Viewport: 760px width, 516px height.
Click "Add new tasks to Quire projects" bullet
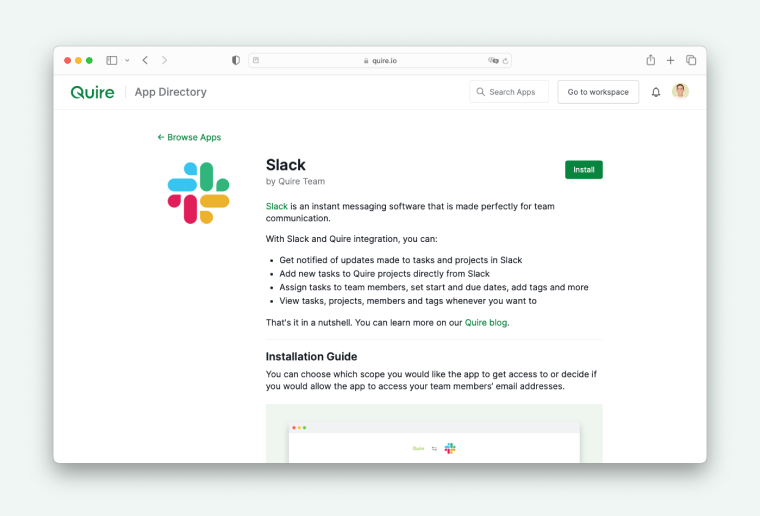(x=384, y=274)
